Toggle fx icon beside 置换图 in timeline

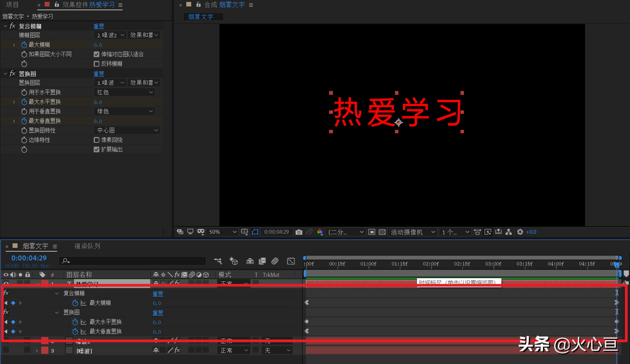coord(6,312)
